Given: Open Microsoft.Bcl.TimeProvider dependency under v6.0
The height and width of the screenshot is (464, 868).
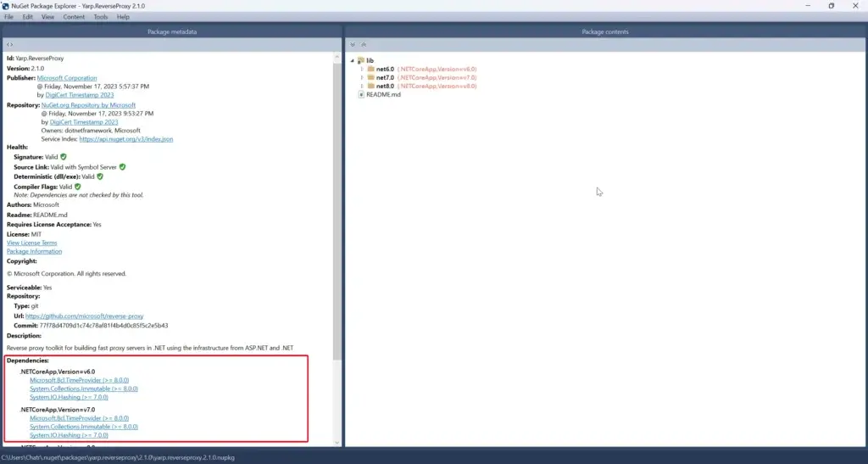Looking at the screenshot, I should coord(79,380).
